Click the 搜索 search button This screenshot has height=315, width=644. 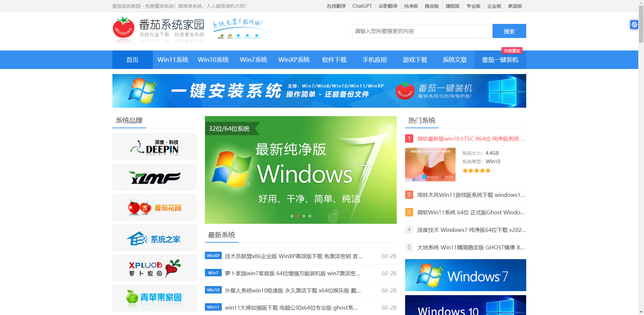(509, 31)
